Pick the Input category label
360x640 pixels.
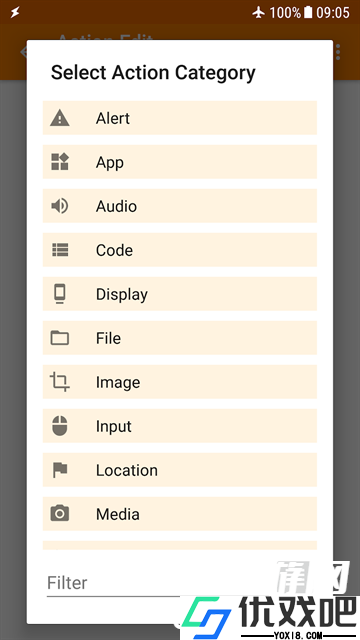113,427
